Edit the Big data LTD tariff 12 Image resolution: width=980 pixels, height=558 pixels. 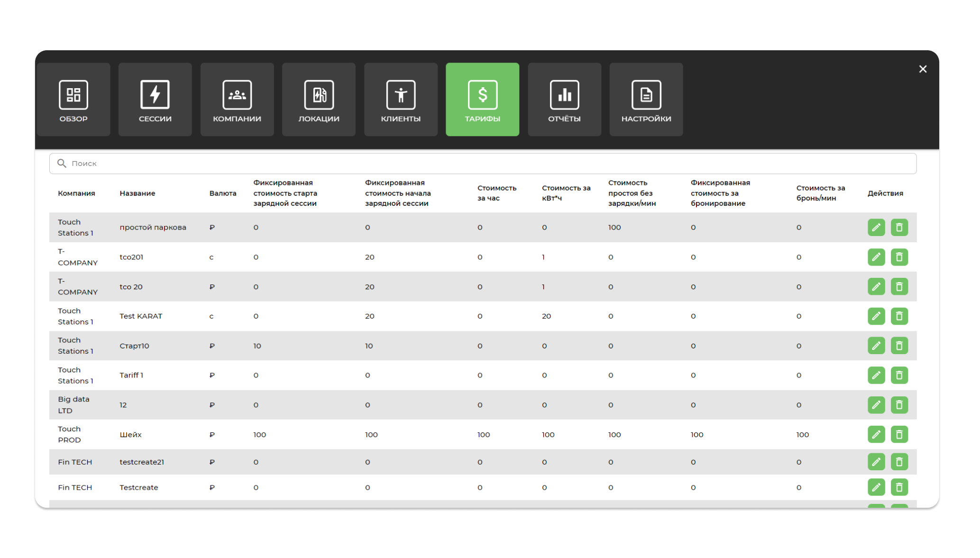pos(876,405)
